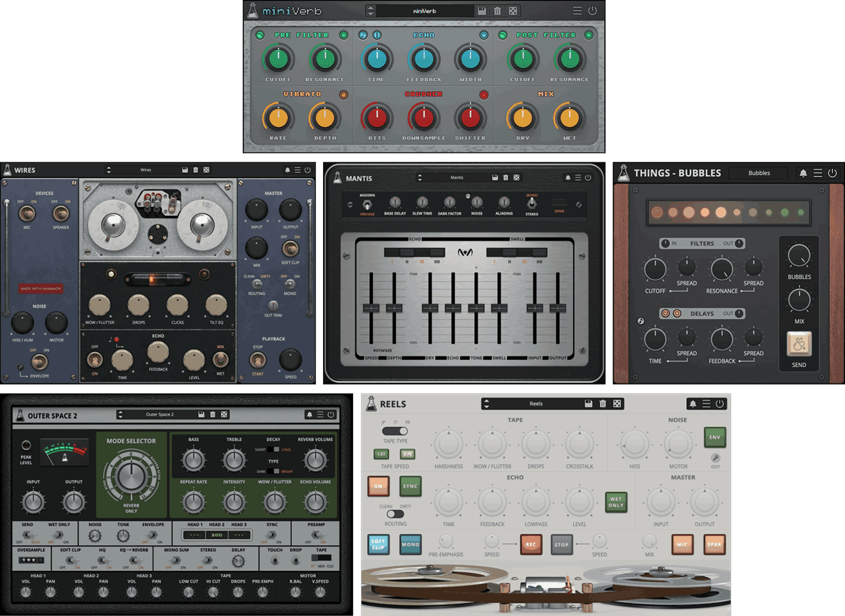This screenshot has width=845, height=616.
Task: Open Reels preset name dropdown
Action: click(x=536, y=403)
